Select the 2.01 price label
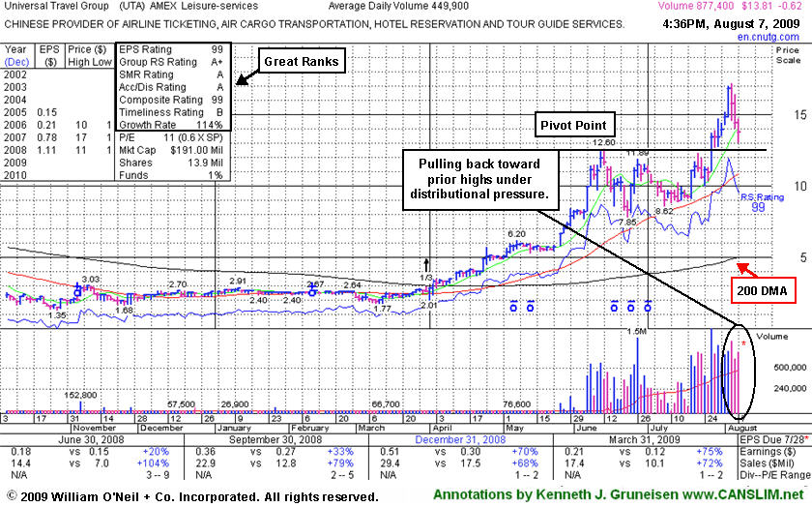The width and height of the screenshot is (812, 507). (x=428, y=306)
